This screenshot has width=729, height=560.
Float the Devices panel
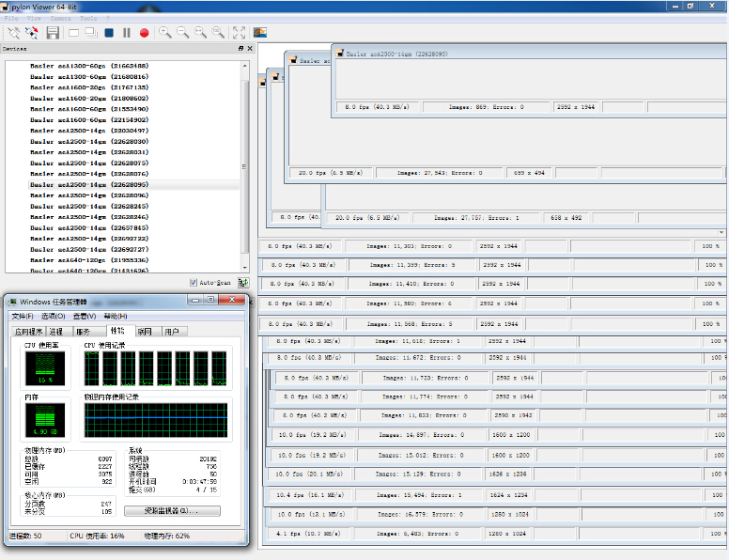[240, 48]
